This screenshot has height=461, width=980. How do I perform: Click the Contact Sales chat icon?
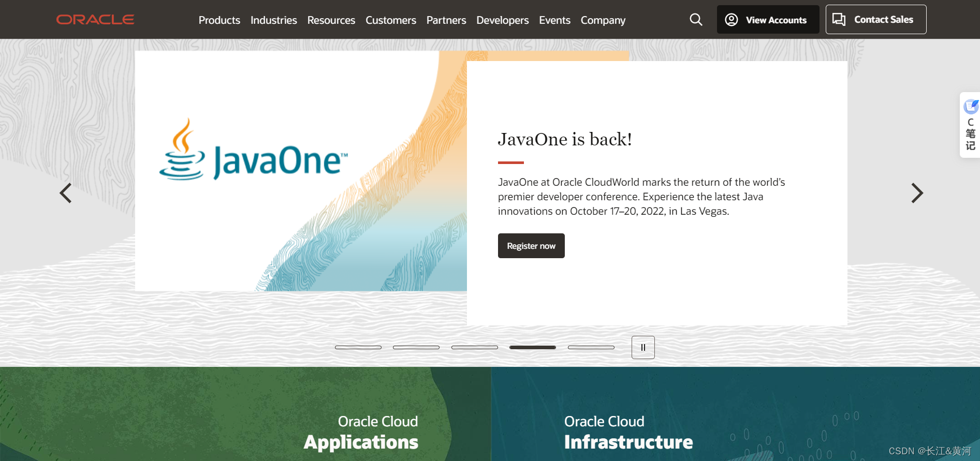click(839, 20)
